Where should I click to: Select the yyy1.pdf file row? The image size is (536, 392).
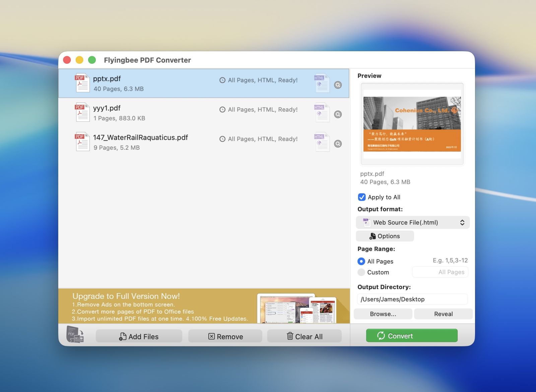201,113
